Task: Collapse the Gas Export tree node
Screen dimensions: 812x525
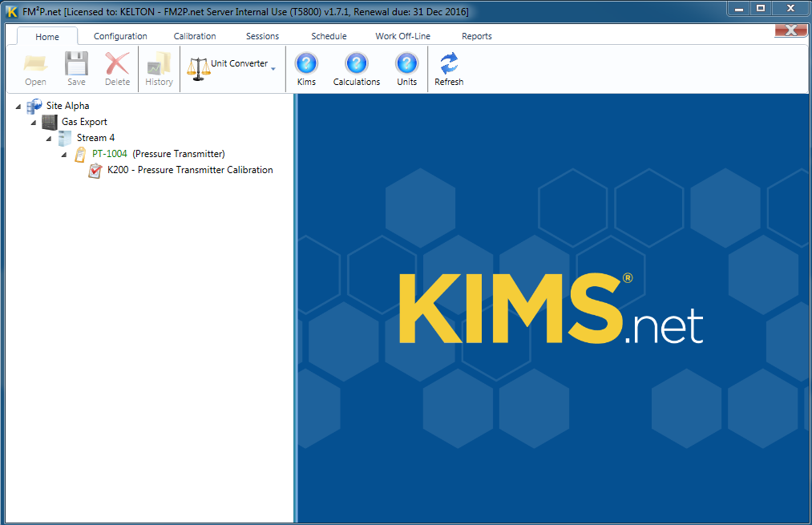Action: pyautogui.click(x=34, y=123)
